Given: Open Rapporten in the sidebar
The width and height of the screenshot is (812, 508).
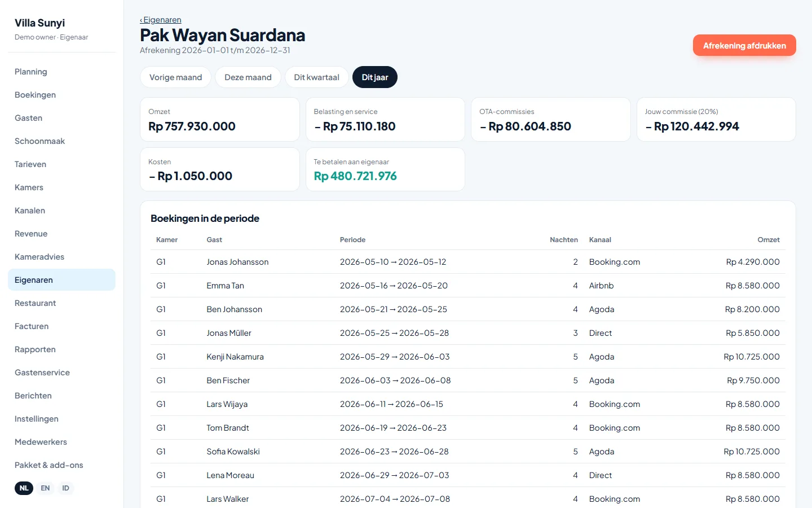Looking at the screenshot, I should 61,349.
